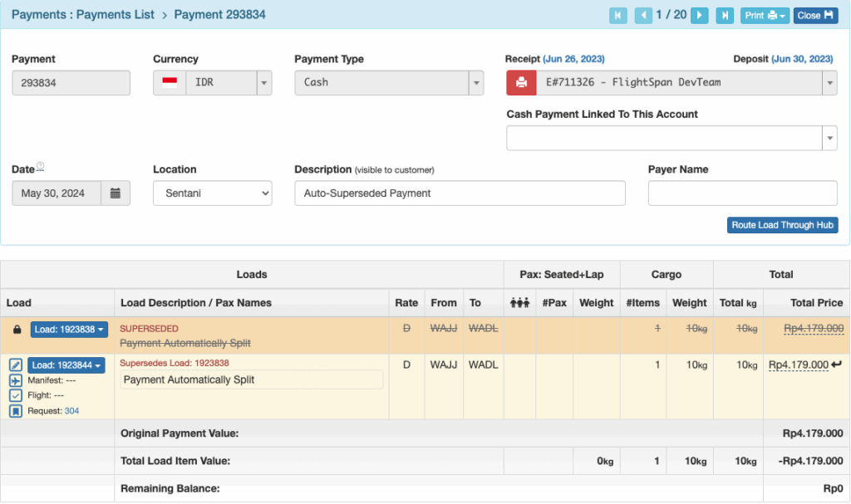Open the Load: 1923844 dropdown
The image size is (851, 504).
pos(67,365)
